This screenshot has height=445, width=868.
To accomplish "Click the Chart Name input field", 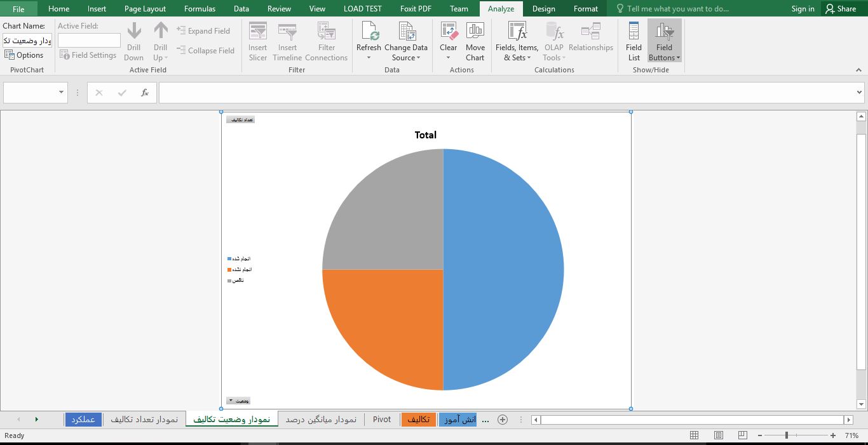I will coord(27,41).
